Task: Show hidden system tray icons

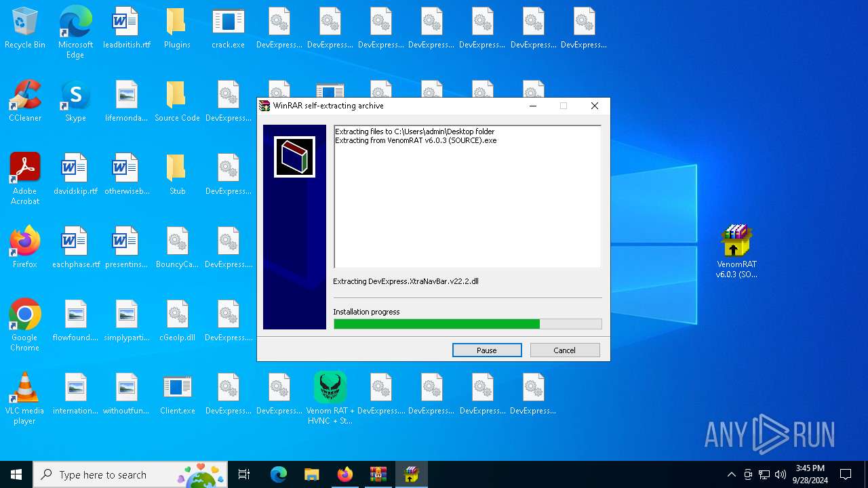Action: (731, 474)
